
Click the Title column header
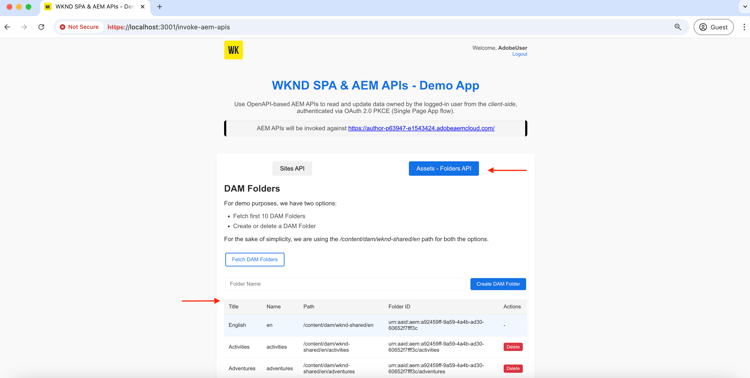pyautogui.click(x=233, y=307)
